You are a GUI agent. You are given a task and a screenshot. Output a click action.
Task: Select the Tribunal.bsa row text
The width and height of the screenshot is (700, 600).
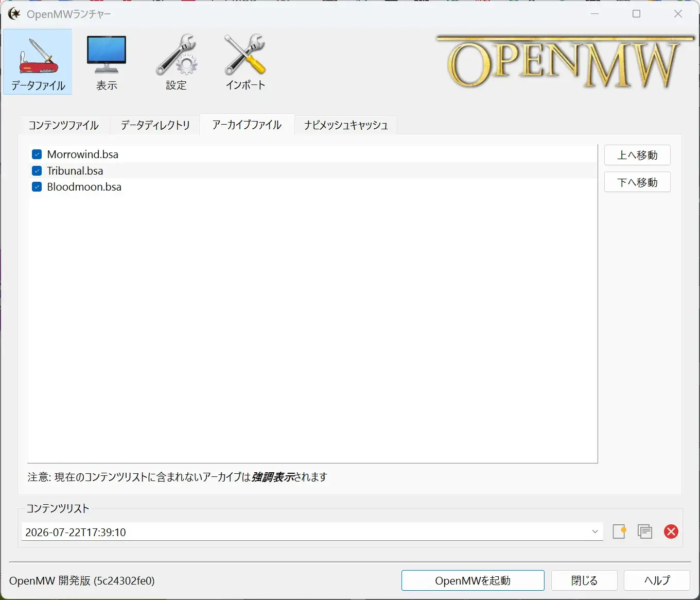click(75, 171)
